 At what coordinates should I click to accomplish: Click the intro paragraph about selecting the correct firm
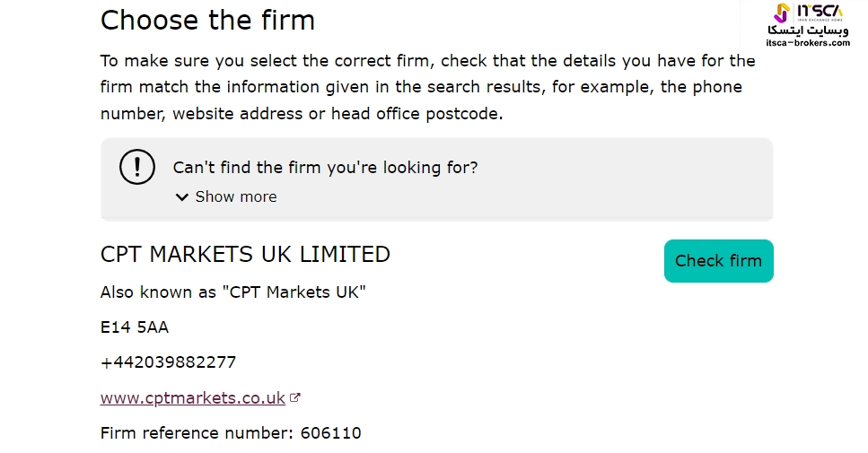click(x=427, y=87)
